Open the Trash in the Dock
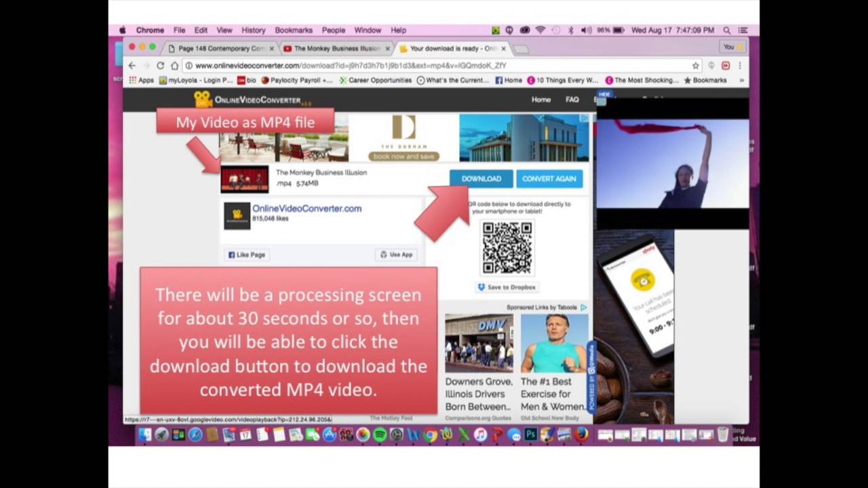Image resolution: width=868 pixels, height=488 pixels. point(723,435)
